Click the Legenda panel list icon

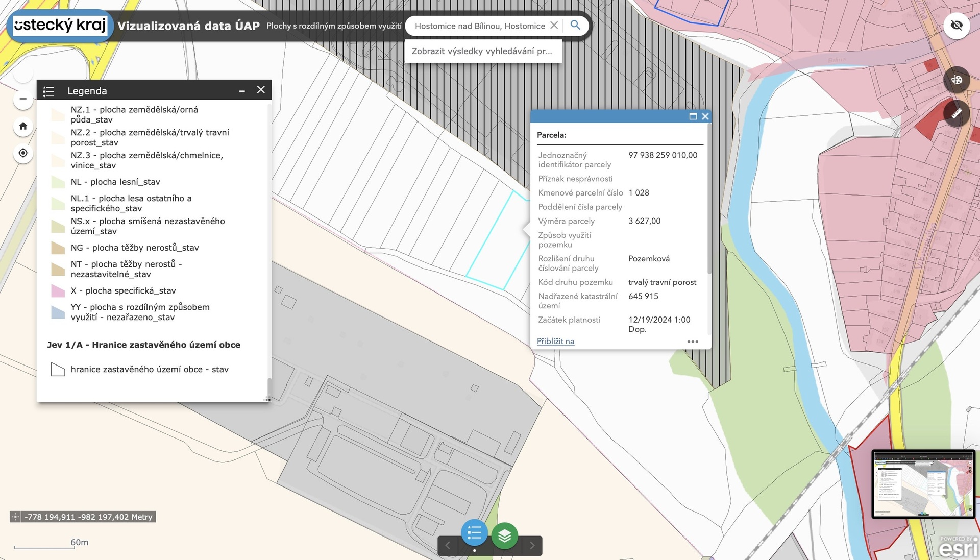click(49, 91)
